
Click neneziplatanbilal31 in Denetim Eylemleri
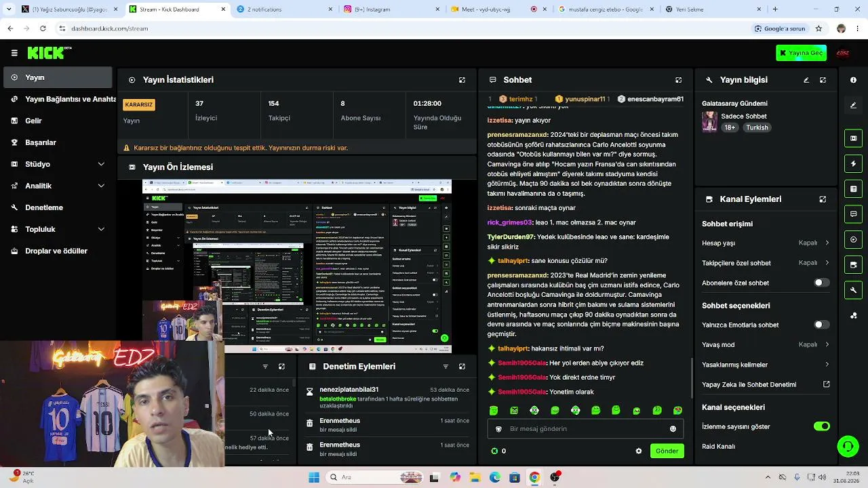tap(349, 390)
